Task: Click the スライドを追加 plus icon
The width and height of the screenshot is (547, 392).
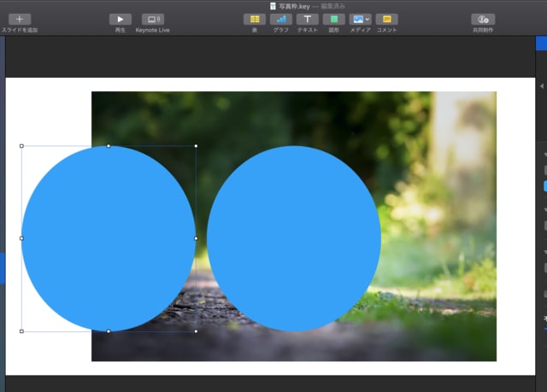Action: click(19, 19)
